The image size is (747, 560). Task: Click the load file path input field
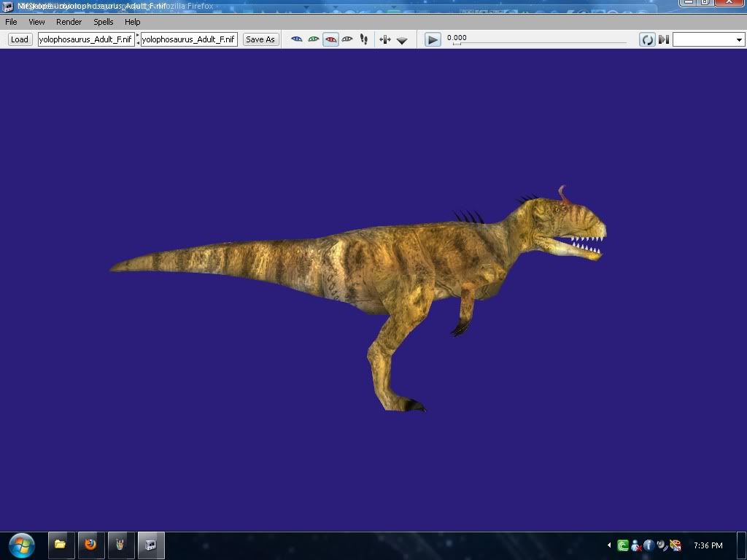[86, 39]
